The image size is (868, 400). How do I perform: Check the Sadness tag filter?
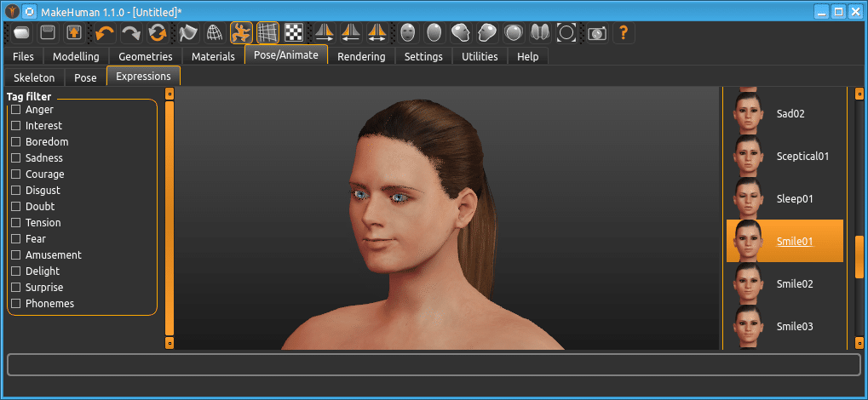coord(15,158)
